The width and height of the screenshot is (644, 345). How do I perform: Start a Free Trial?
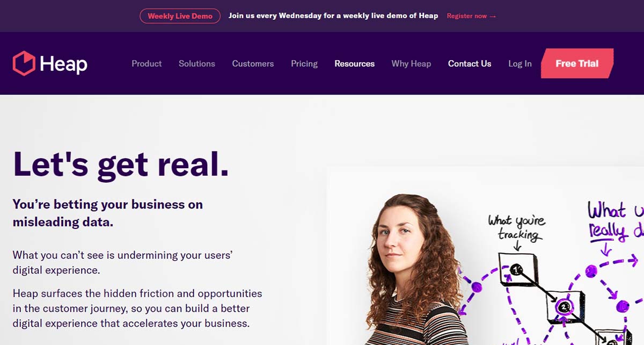point(577,63)
